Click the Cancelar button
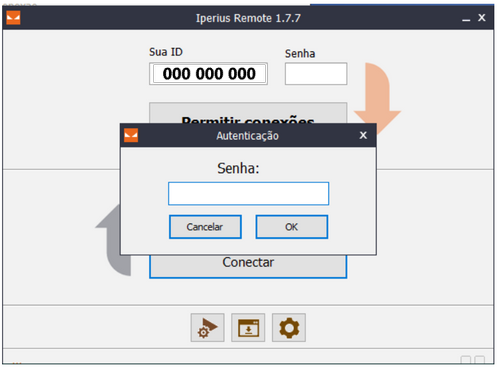The image size is (500, 370). (205, 227)
